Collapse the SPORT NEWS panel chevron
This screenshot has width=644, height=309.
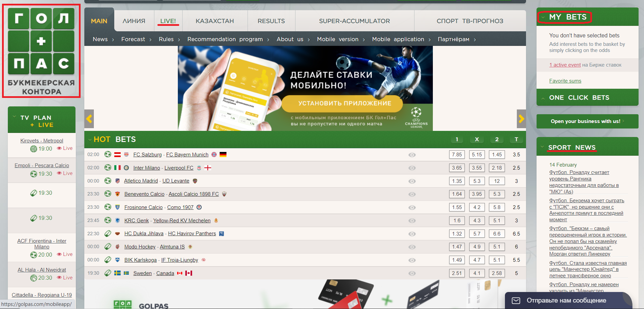tap(542, 147)
